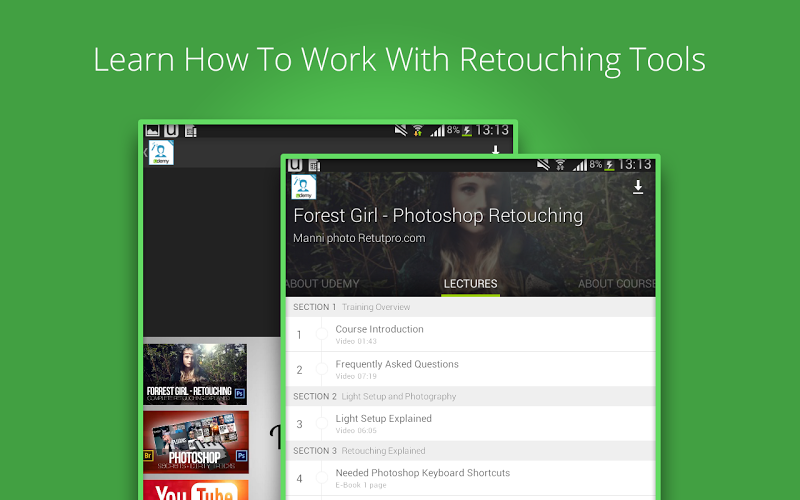This screenshot has height=500, width=800.
Task: Tap the U notification icon in front status bar
Action: pos(296,164)
